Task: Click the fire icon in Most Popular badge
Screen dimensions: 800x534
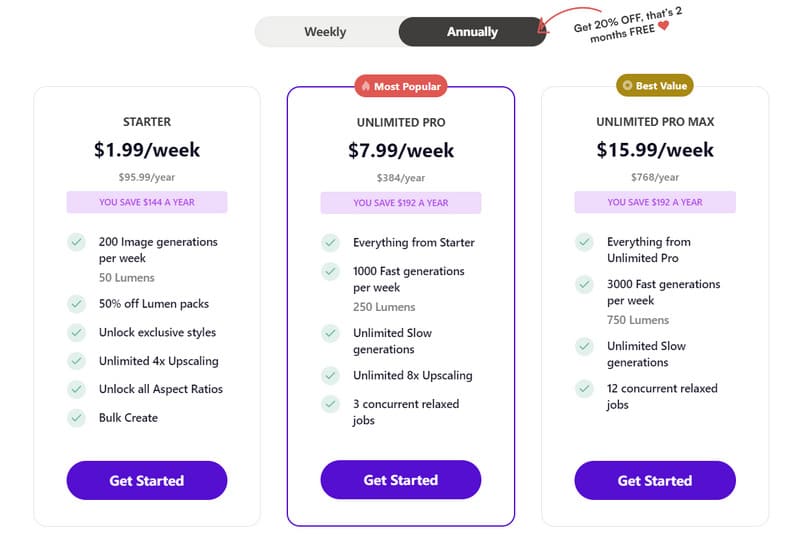Action: [x=366, y=87]
